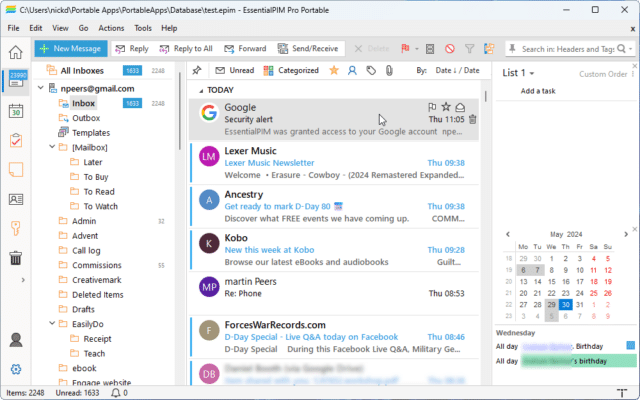This screenshot has height=400, width=640.
Task: Click blue category square on Birthday event
Action: click(630, 346)
